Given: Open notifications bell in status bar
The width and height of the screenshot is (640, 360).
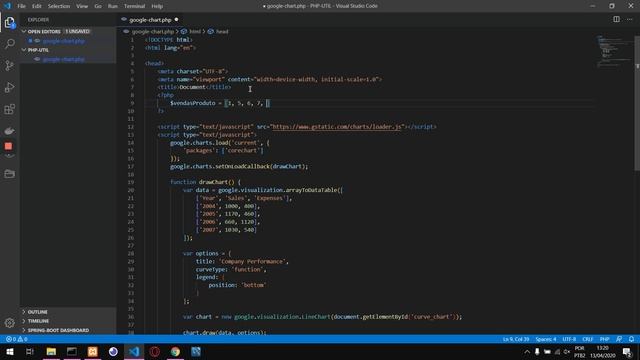Looking at the screenshot, I should click(631, 339).
